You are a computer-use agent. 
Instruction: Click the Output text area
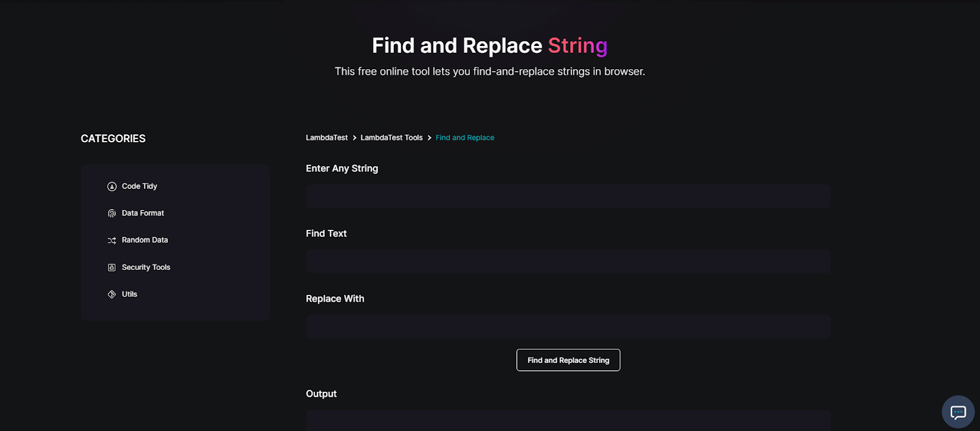coord(567,423)
